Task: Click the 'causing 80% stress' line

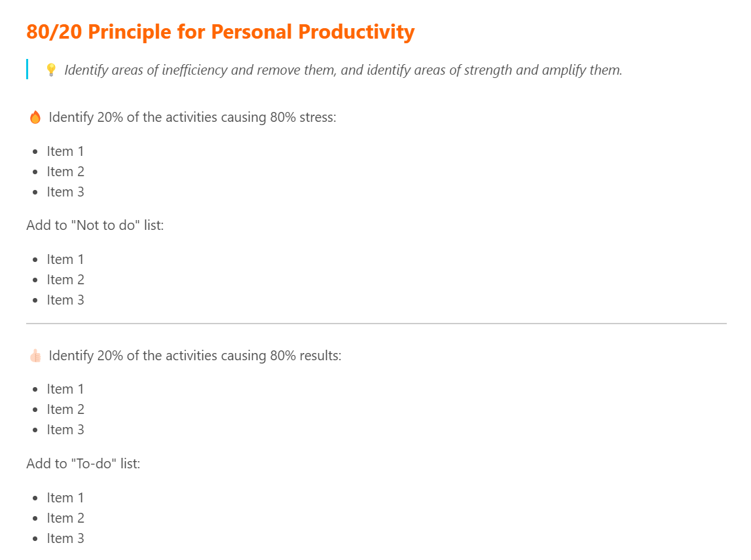Action: [x=192, y=117]
